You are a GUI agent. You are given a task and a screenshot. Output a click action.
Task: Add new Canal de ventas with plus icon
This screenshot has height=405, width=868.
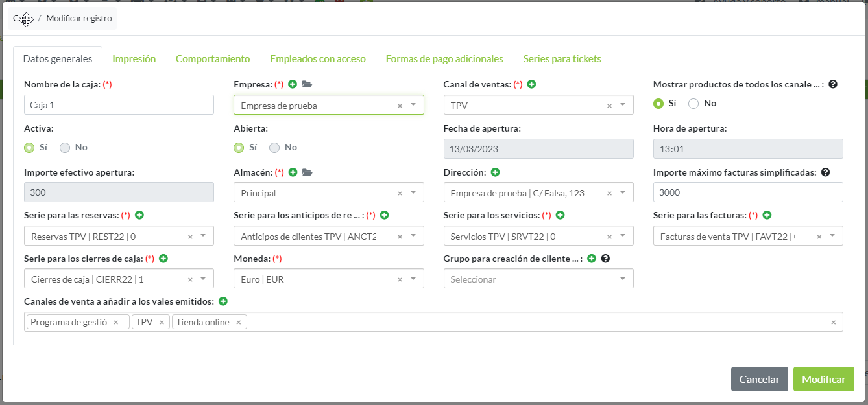tap(531, 84)
